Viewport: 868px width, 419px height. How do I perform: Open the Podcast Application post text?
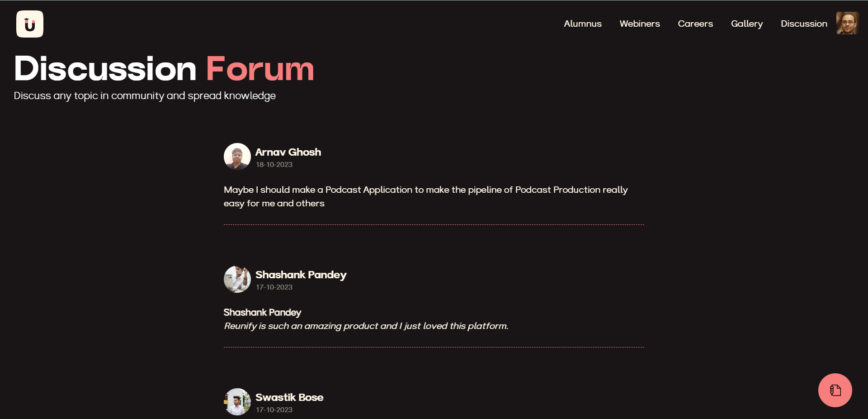pos(425,196)
